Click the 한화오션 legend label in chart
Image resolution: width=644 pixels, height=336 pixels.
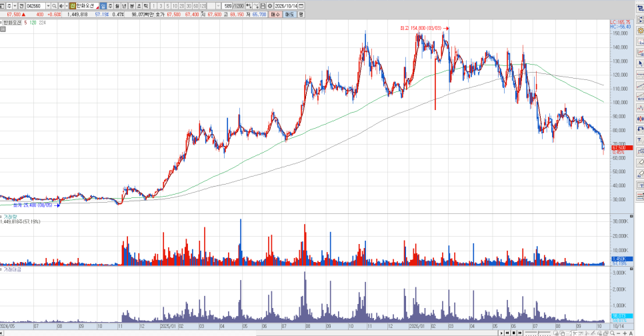pyautogui.click(x=12, y=23)
